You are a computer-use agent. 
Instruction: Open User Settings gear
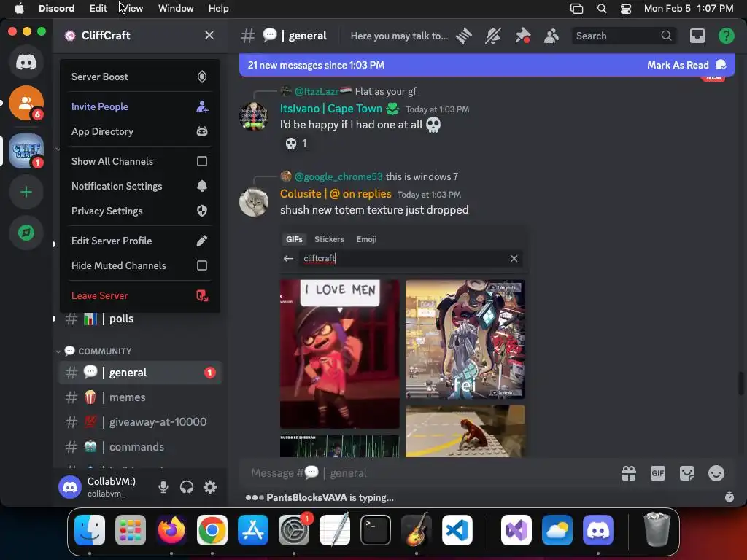(x=210, y=486)
